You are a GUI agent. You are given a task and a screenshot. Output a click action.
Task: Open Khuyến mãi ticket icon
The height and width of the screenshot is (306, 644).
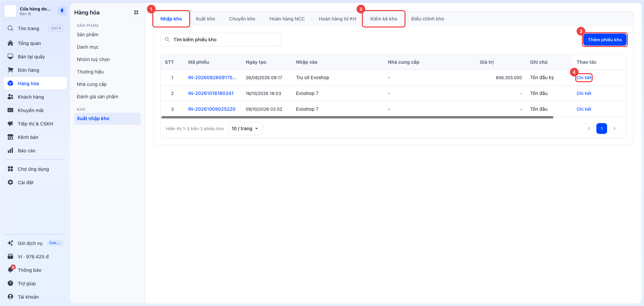tap(10, 110)
